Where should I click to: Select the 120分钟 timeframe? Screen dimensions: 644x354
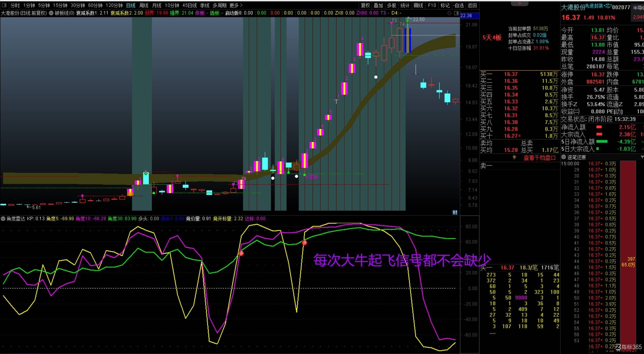pyautogui.click(x=114, y=5)
